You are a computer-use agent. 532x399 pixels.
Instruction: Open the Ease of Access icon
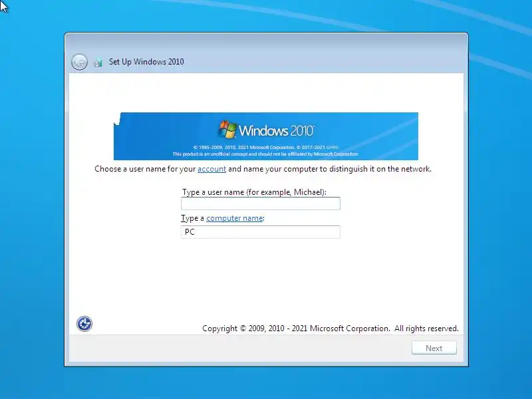point(84,324)
